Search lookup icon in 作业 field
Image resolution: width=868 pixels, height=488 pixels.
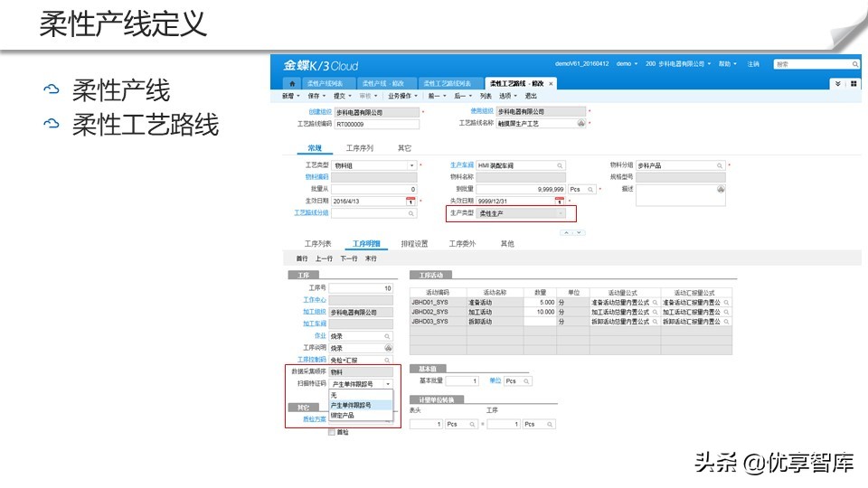(387, 336)
